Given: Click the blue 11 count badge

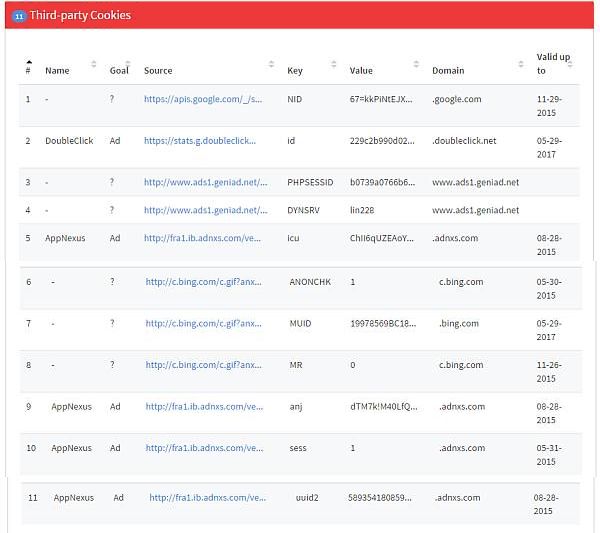Looking at the screenshot, I should pos(18,16).
